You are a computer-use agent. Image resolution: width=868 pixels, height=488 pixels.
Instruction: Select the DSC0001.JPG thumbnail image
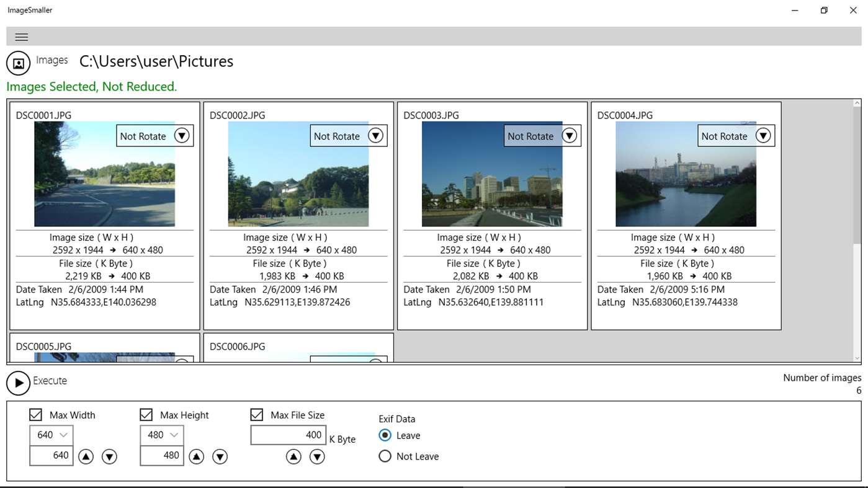(104, 174)
